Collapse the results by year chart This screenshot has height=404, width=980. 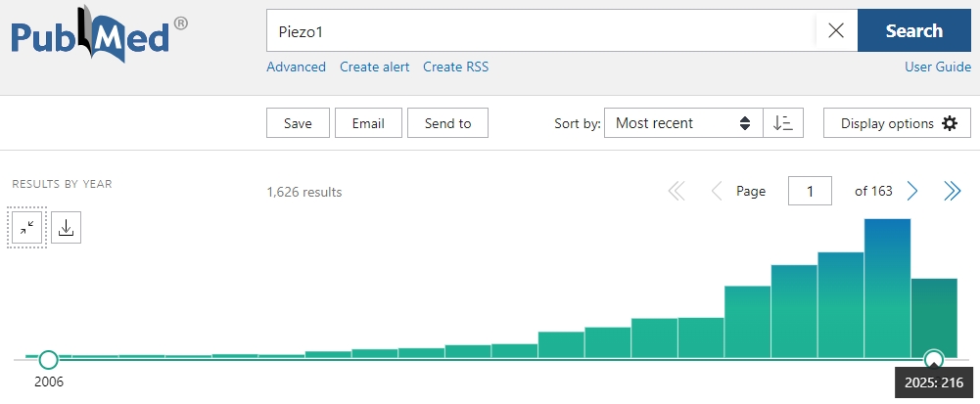coord(26,227)
